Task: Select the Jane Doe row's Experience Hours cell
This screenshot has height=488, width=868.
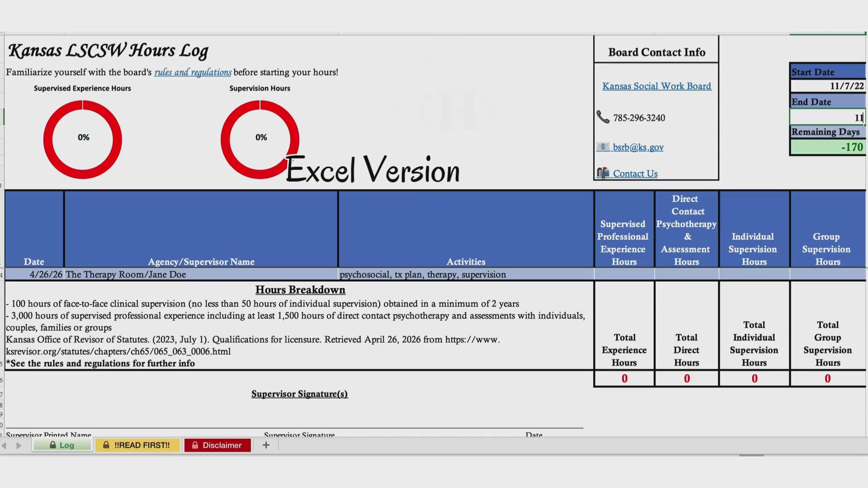Action: click(x=624, y=274)
